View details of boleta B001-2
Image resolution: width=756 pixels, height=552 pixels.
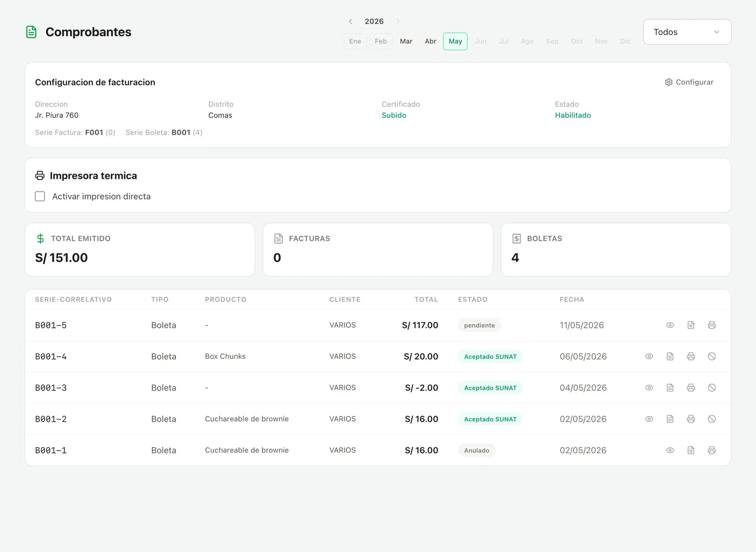649,419
